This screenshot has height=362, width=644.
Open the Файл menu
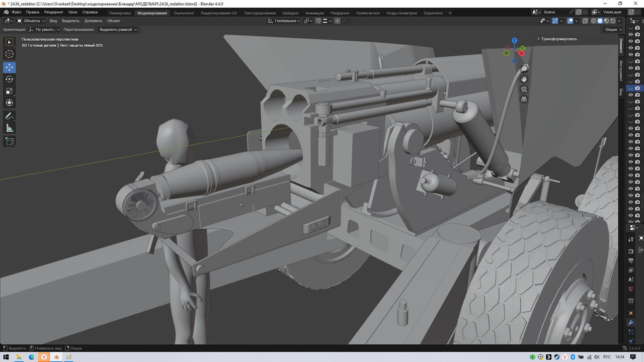coord(17,12)
